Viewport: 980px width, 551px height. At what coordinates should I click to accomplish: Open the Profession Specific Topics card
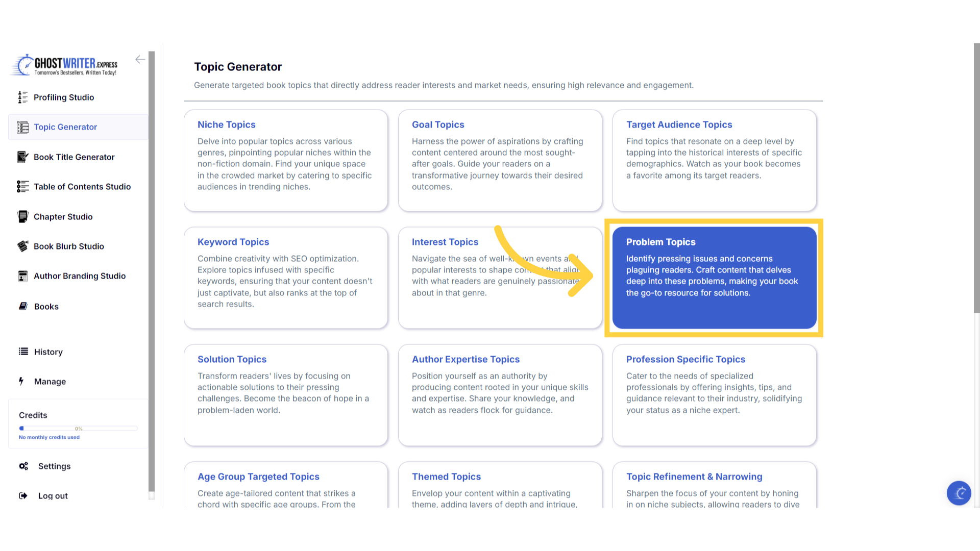pyautogui.click(x=714, y=395)
